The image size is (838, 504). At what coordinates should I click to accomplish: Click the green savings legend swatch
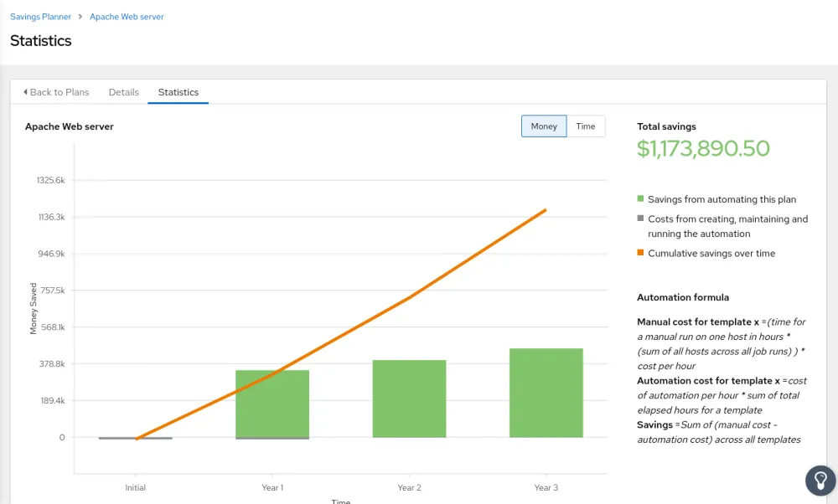click(x=641, y=199)
